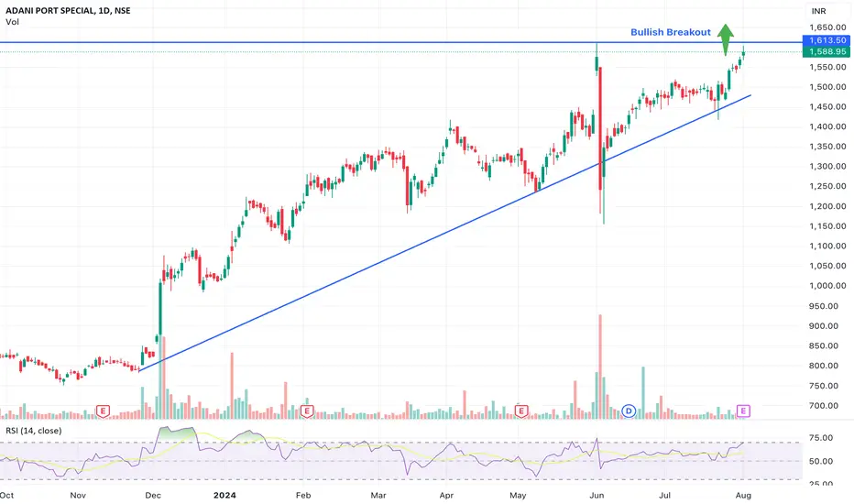
Task: Click the 1,250.00 price axis label
Action: [x=827, y=186]
